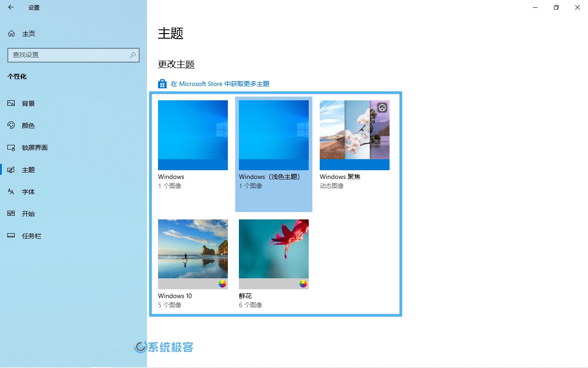Go to 主页 settings home
Screen dimensions: 588x368
coord(73,34)
